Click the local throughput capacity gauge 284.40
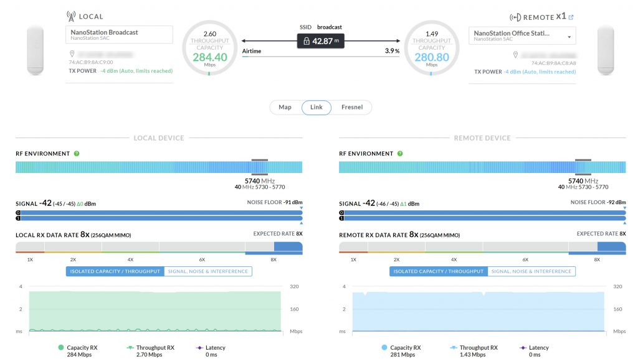 coord(209,49)
